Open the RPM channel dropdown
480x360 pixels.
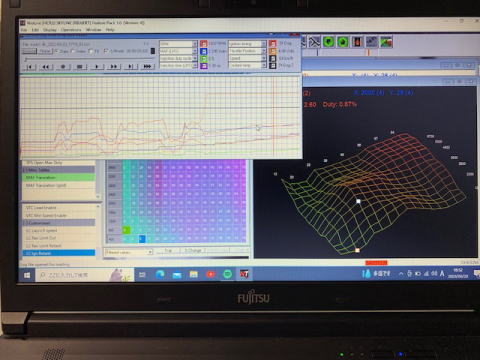click(195, 44)
